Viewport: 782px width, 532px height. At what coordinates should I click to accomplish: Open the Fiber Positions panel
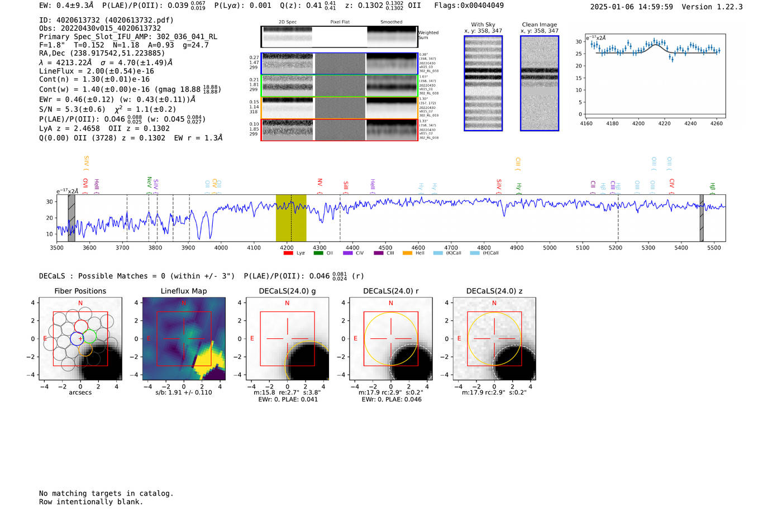tap(80, 339)
